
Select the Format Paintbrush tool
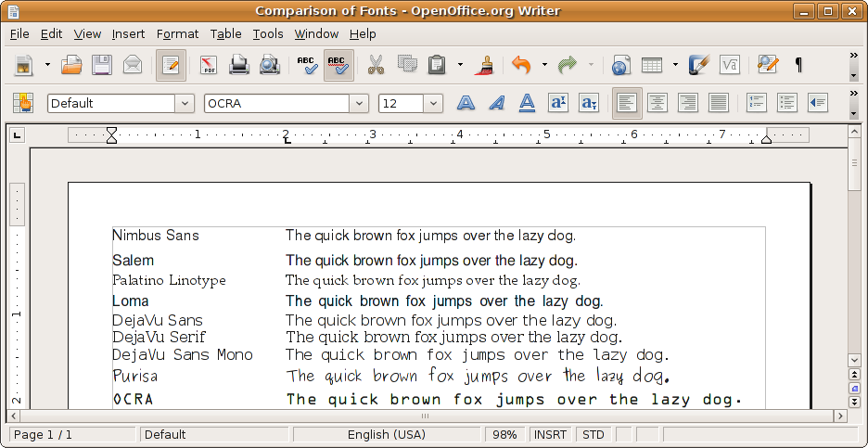pos(484,66)
